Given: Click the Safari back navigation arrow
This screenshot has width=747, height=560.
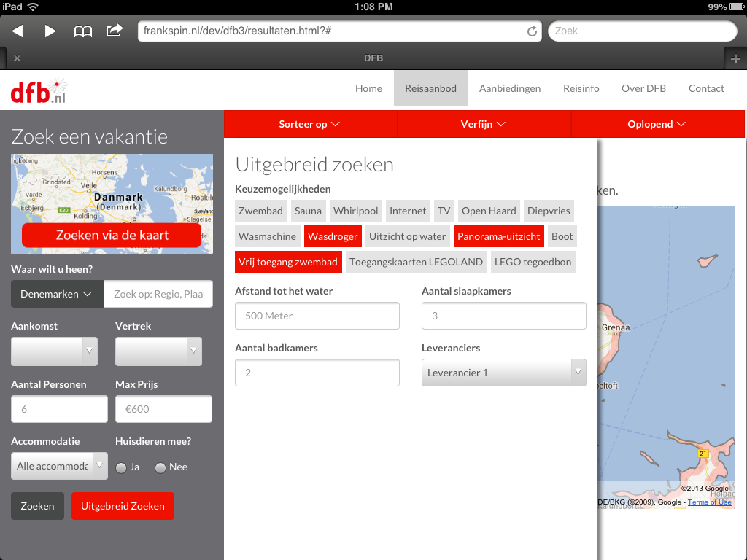Looking at the screenshot, I should (x=18, y=31).
